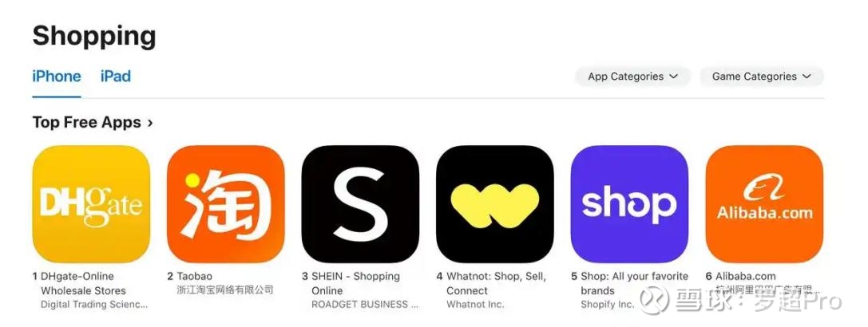Open the Whatnot app icon
Image resolution: width=868 pixels, height=327 pixels.
(x=495, y=204)
